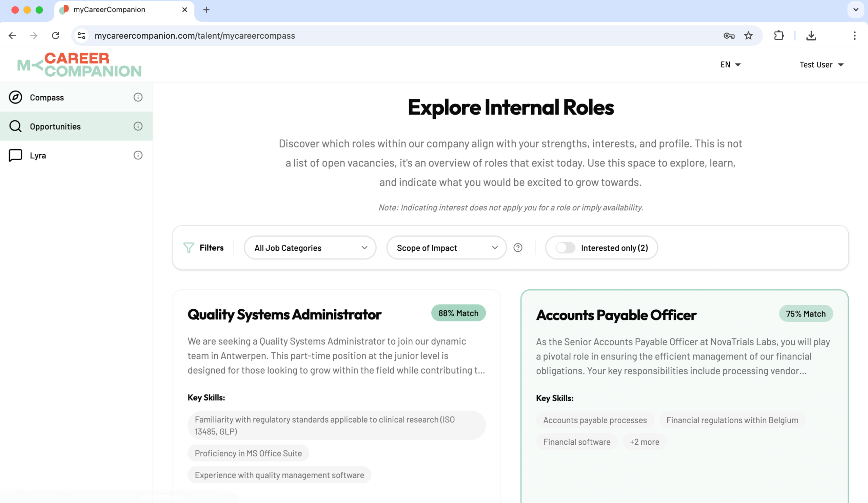Open the Test User account menu
The width and height of the screenshot is (868, 503).
(821, 65)
